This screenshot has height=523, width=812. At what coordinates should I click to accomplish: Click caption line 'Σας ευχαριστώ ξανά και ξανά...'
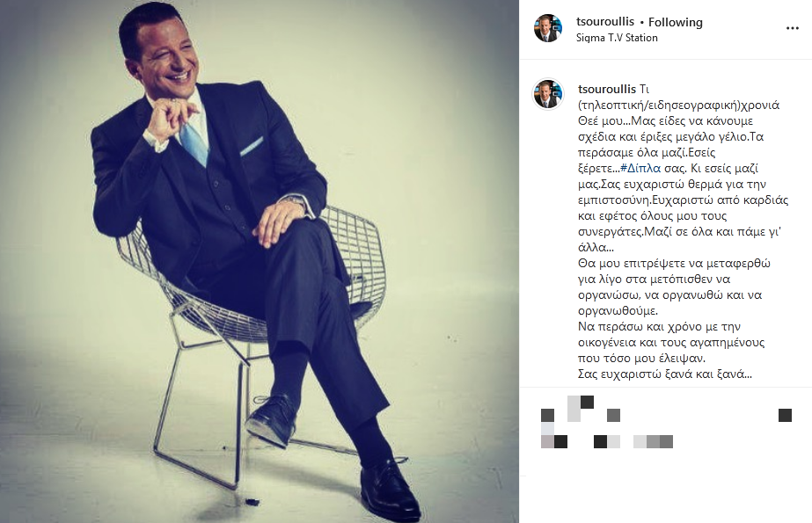click(x=665, y=374)
